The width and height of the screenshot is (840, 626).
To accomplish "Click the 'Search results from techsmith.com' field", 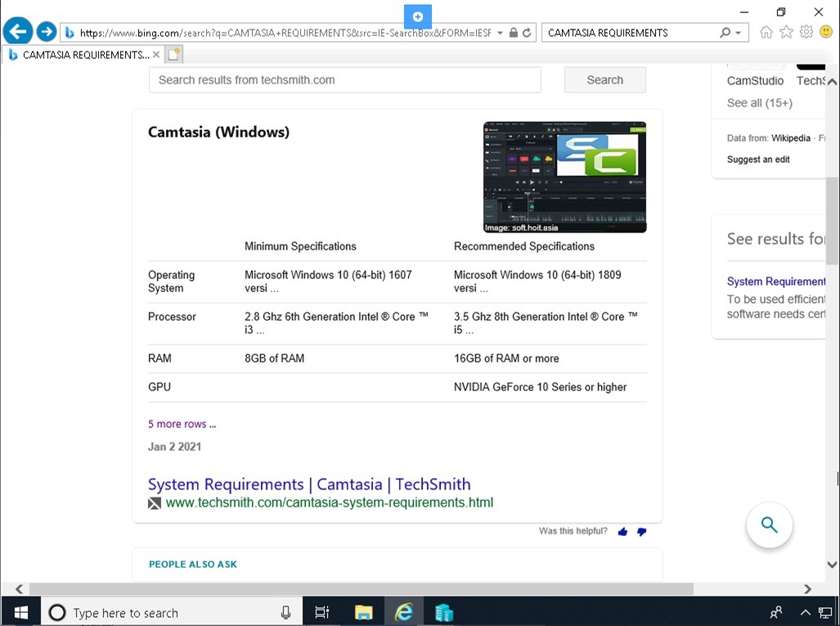I will click(x=345, y=80).
